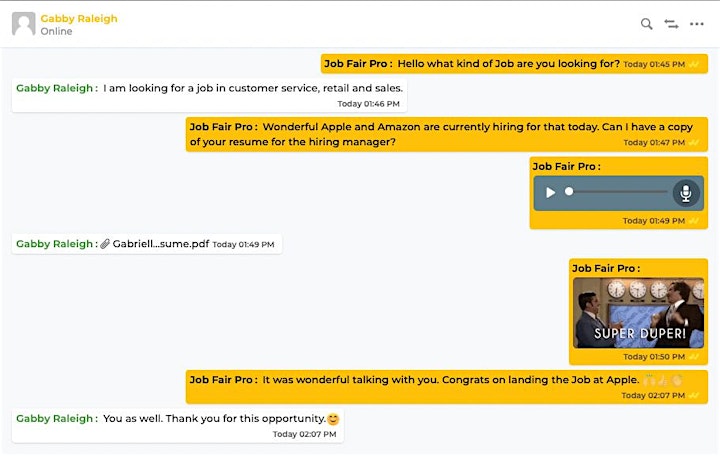
Task: Click the read-receipt checkmarks on the 01:45 PM message
Action: [x=693, y=64]
